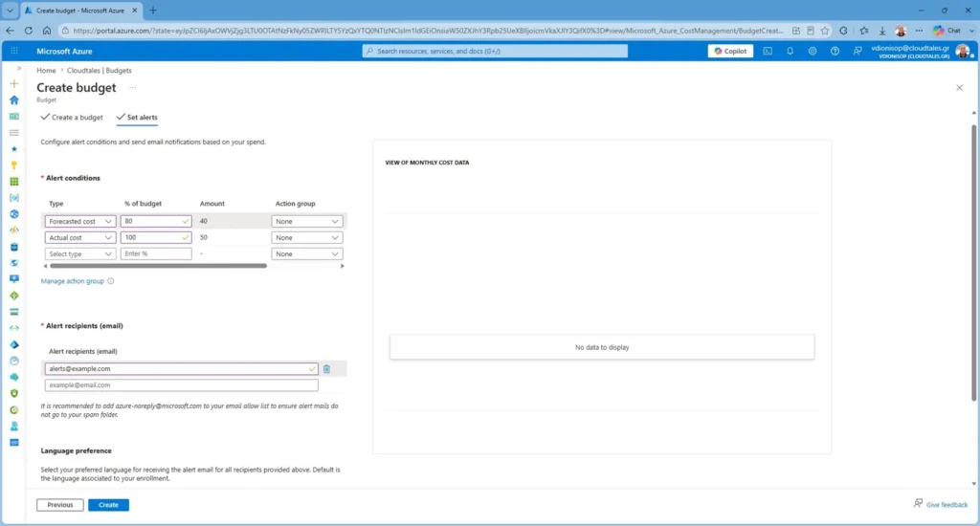Go to Home icon in Azure sidebar
Image resolution: width=980 pixels, height=526 pixels.
pyautogui.click(x=13, y=100)
